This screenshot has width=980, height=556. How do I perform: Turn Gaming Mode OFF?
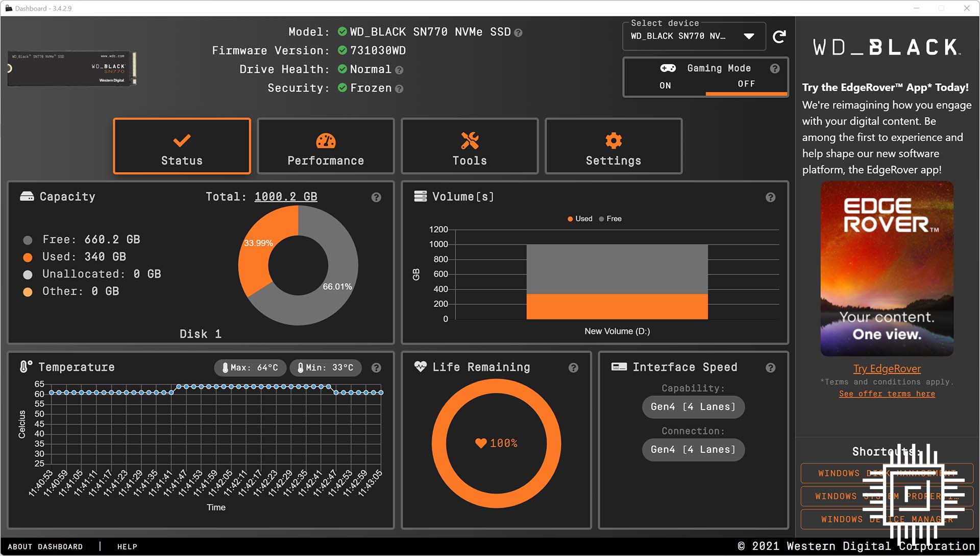[x=746, y=84]
